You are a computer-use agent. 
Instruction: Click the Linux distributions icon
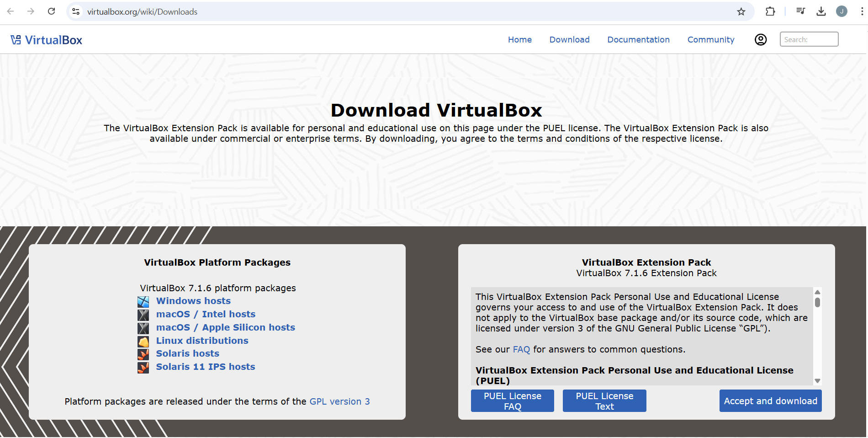[143, 342]
